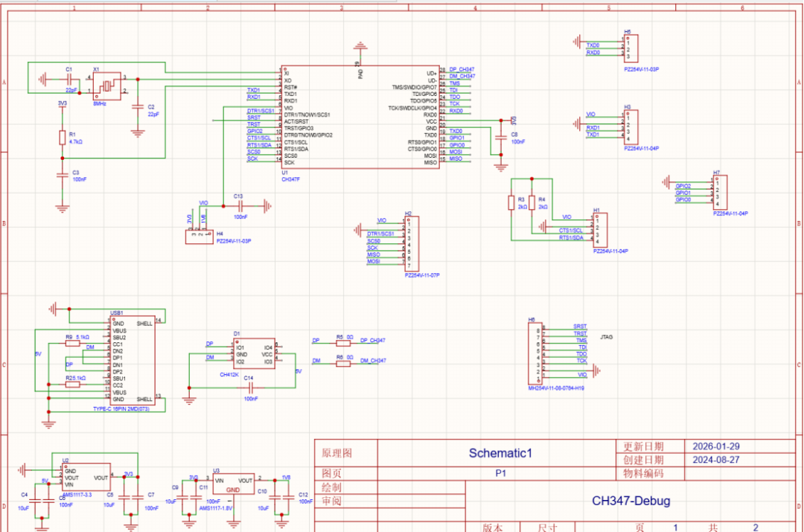Select the H2 seven-pin SPI header

[x=411, y=244]
